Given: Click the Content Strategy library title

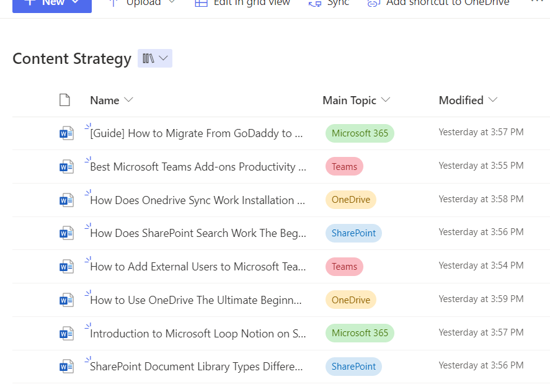Looking at the screenshot, I should click(x=72, y=58).
